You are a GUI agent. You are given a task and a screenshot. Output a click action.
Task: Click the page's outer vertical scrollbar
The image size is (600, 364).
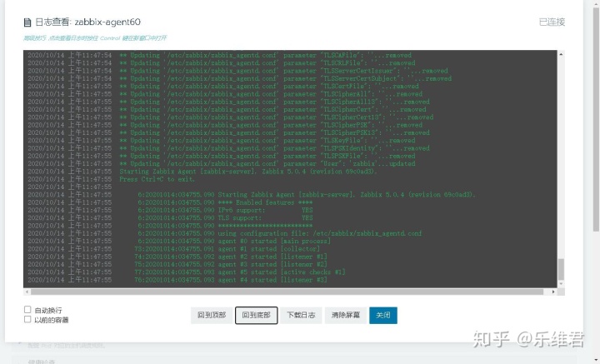596,119
